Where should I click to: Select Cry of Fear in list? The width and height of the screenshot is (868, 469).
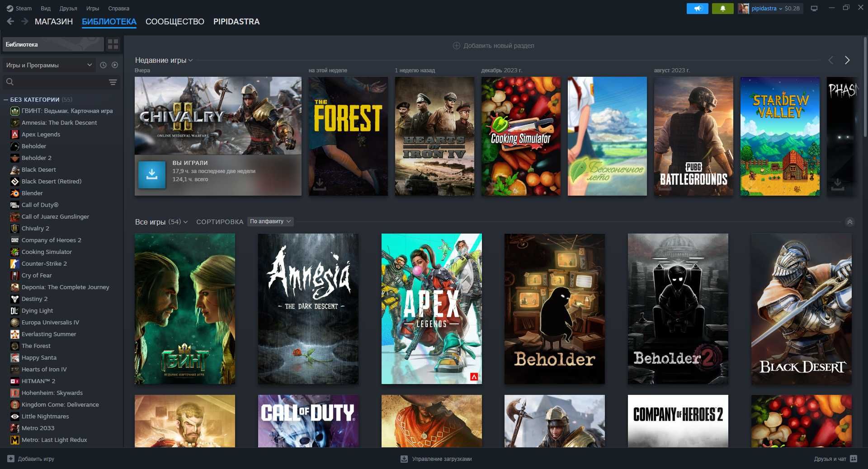point(37,275)
